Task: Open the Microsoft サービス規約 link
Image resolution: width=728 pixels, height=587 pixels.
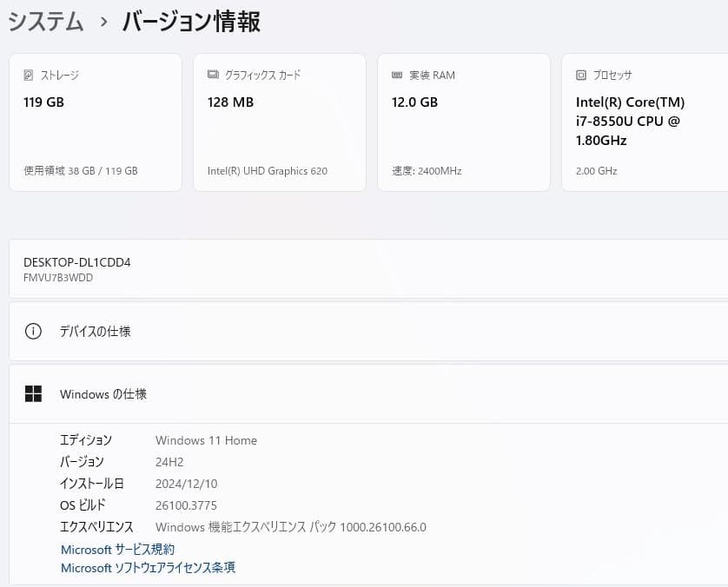Action: pos(116,549)
